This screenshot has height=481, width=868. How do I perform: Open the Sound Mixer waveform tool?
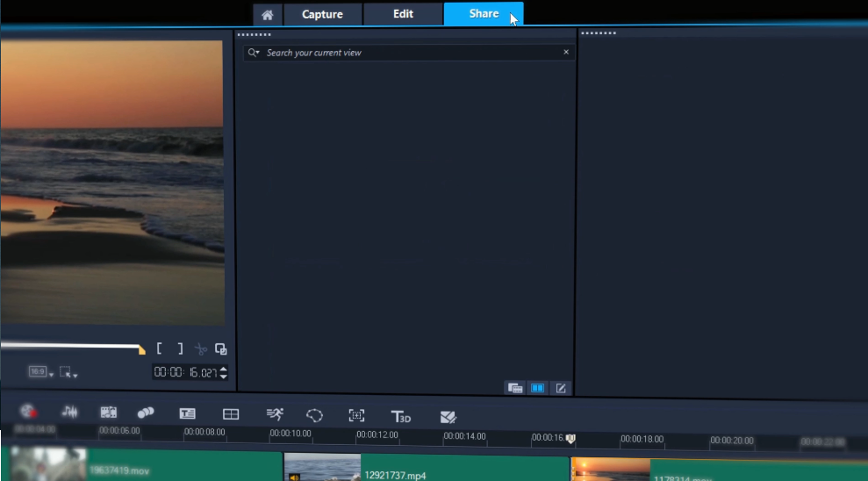click(x=69, y=412)
